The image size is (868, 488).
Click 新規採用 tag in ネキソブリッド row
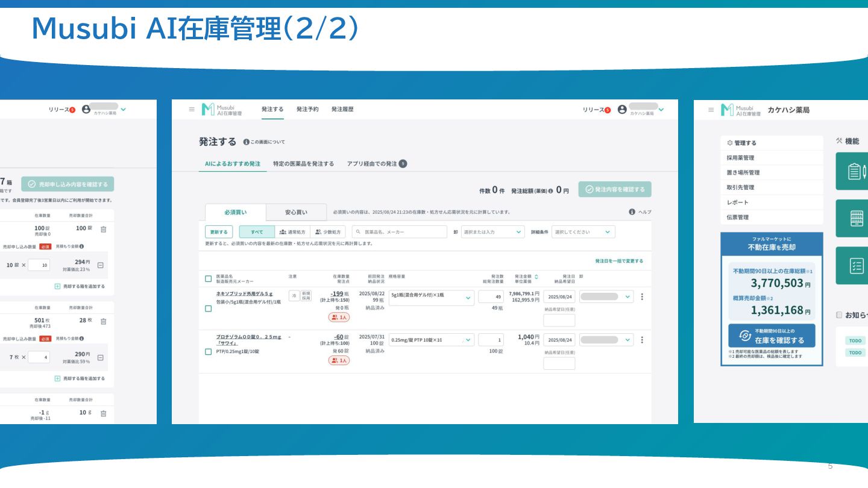pos(306,295)
